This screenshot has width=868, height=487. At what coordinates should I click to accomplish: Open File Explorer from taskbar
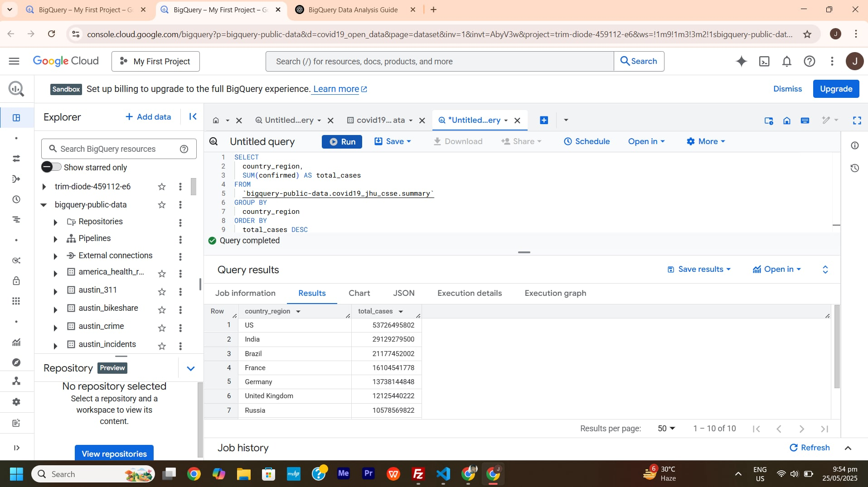[243, 474]
